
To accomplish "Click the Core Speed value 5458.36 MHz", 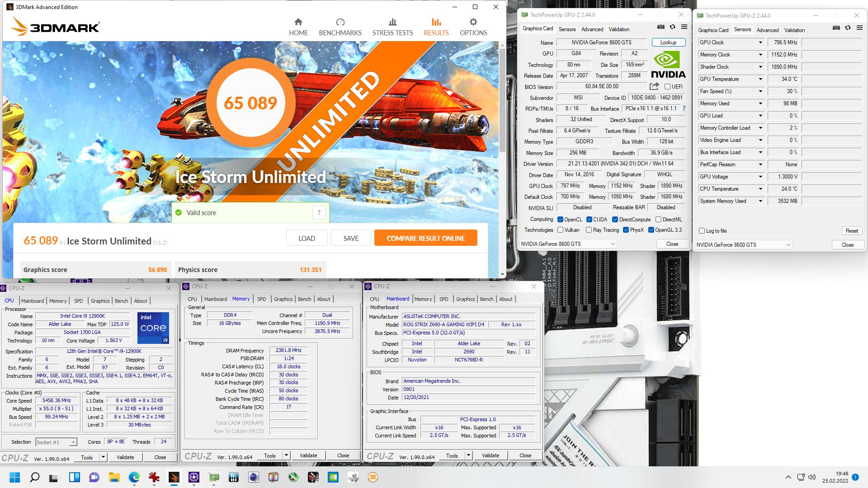I will tap(57, 400).
